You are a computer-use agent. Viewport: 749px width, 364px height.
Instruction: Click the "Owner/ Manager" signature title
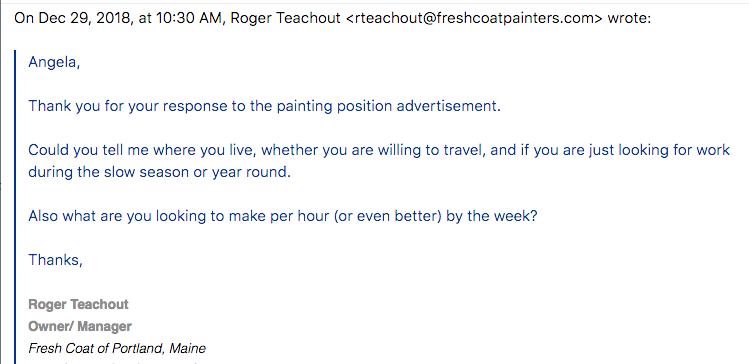(x=80, y=326)
